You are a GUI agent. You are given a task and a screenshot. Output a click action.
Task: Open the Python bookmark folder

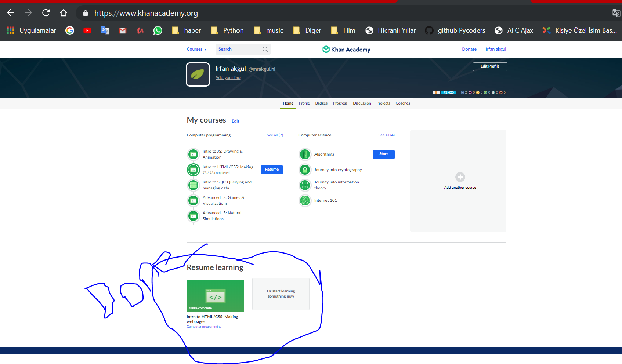click(227, 30)
